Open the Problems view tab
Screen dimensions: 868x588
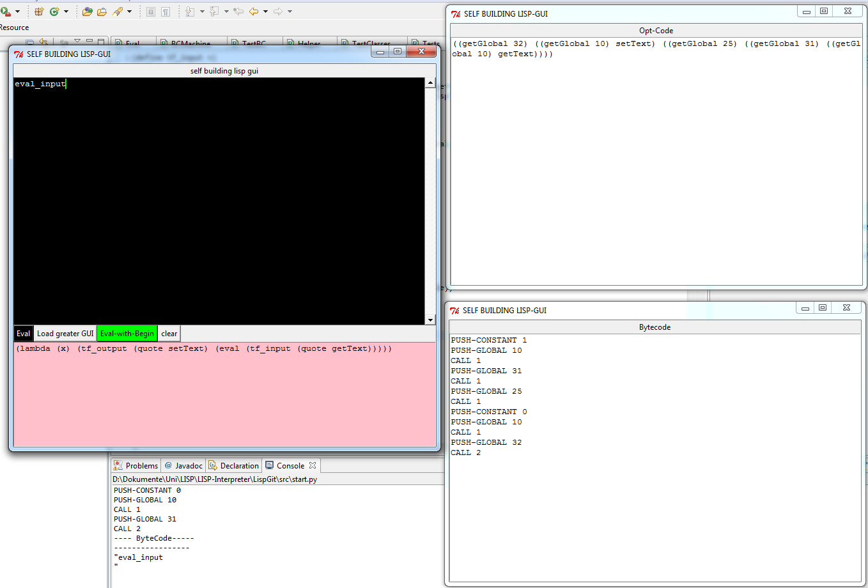(x=136, y=466)
